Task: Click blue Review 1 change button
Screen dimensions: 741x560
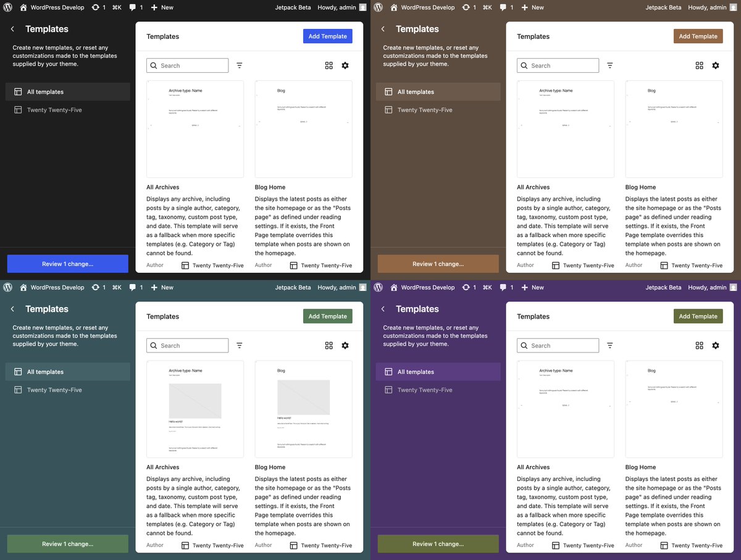Action: [x=68, y=264]
